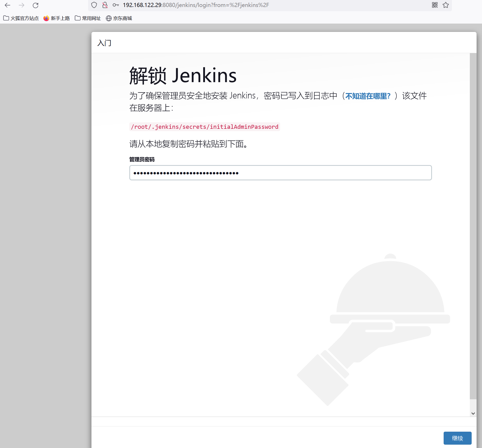Click the 解锁 Jenkins heading
Screen dimensions: 482x448
pyautogui.click(x=183, y=75)
